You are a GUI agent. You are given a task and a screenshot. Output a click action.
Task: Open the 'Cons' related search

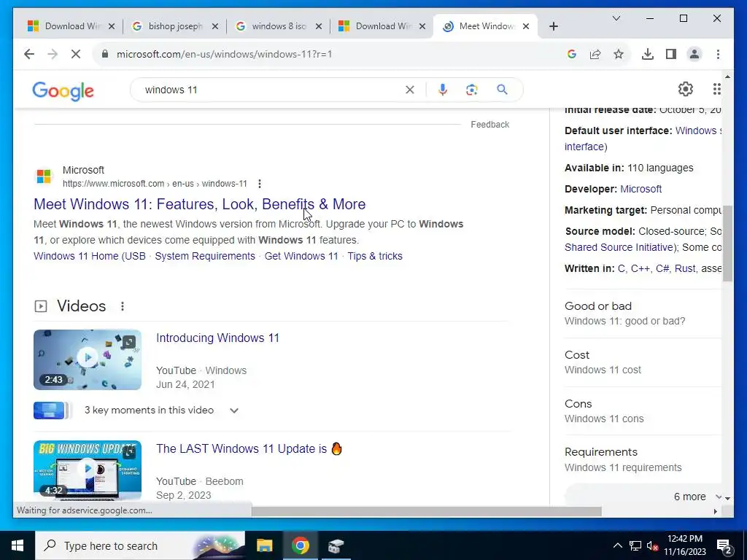643,411
